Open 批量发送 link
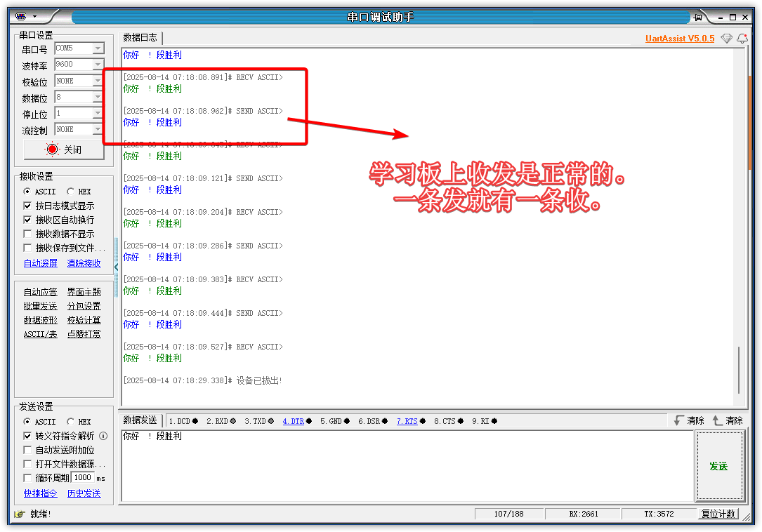The width and height of the screenshot is (762, 532). 40,306
